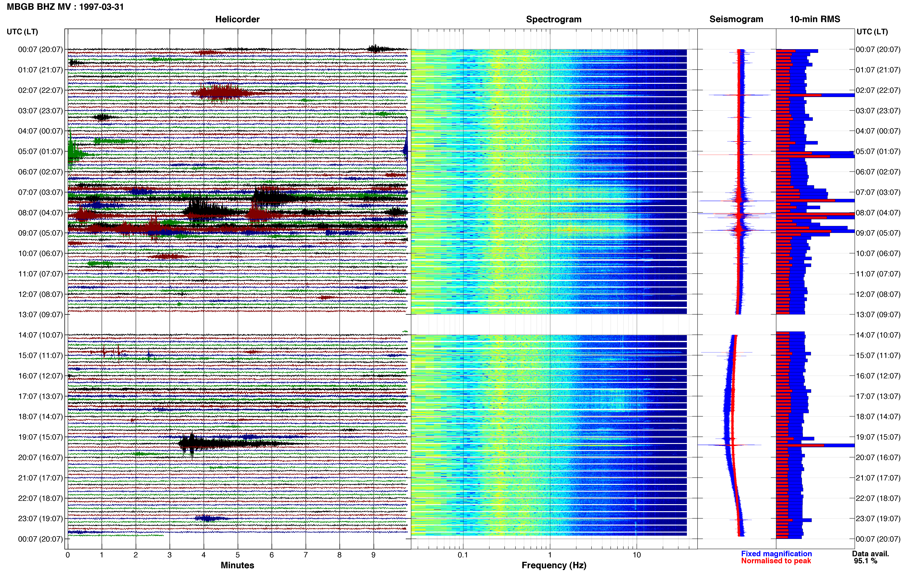The width and height of the screenshot is (924, 578).
Task: Click the 'Data avail. 95.1 %' readout
Action: point(870,557)
